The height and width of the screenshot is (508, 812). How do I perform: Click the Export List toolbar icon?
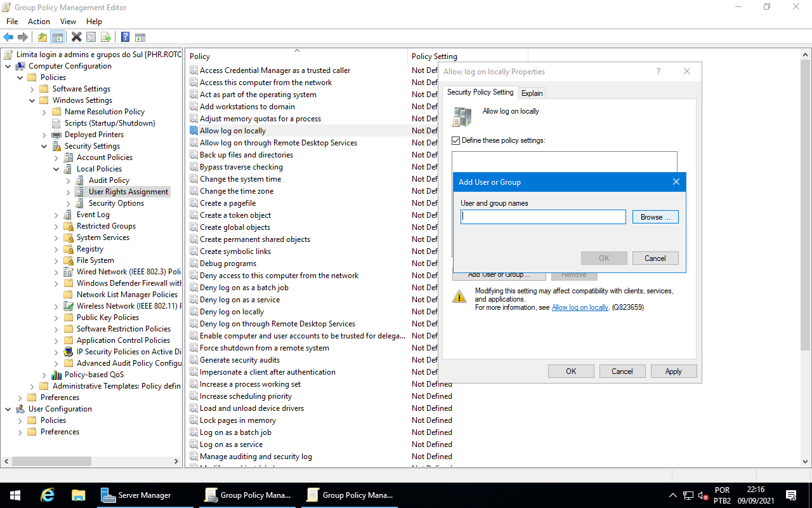[106, 37]
